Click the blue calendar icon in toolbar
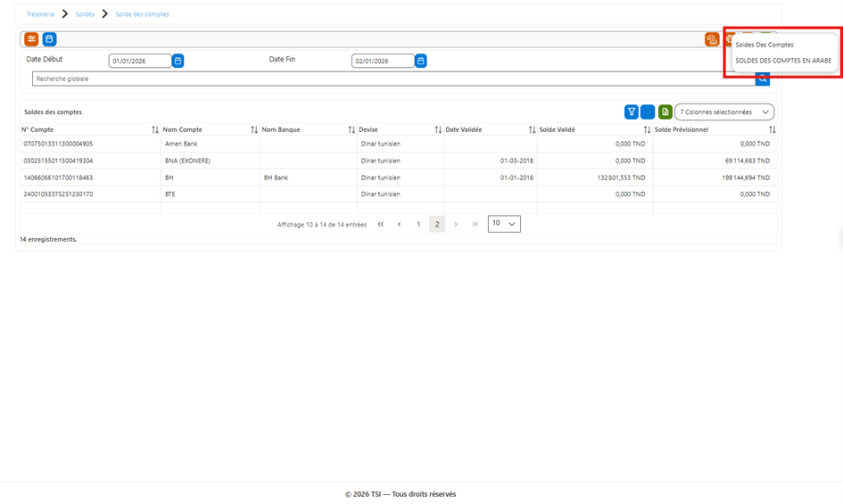843x504 pixels. 49,38
